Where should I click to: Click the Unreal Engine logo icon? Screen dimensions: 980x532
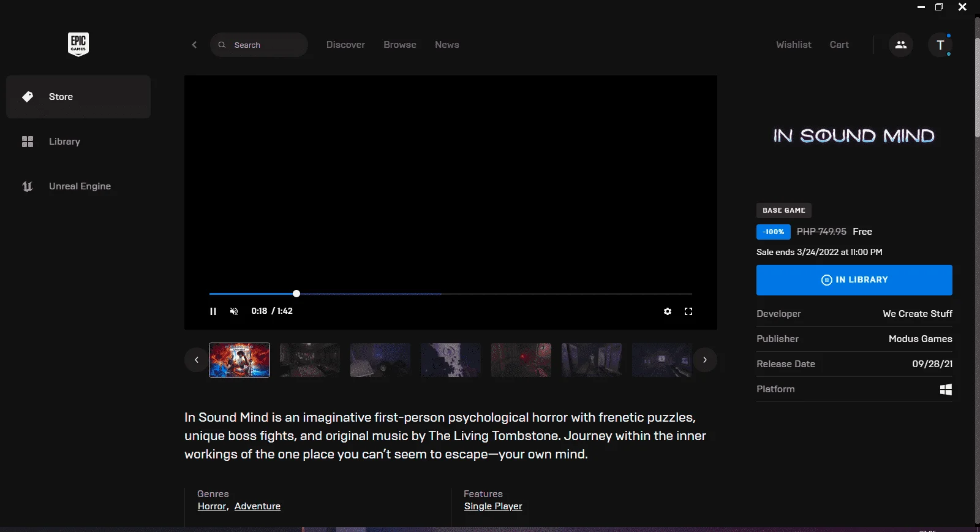coord(28,186)
